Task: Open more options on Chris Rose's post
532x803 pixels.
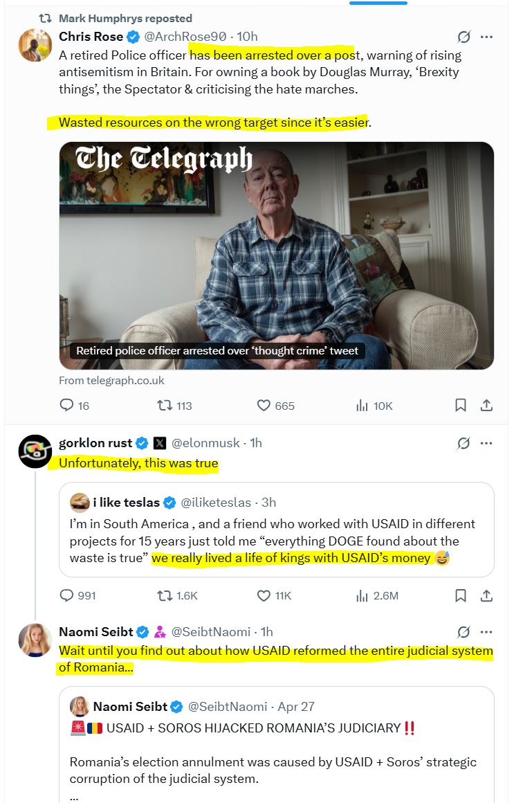Action: 486,37
